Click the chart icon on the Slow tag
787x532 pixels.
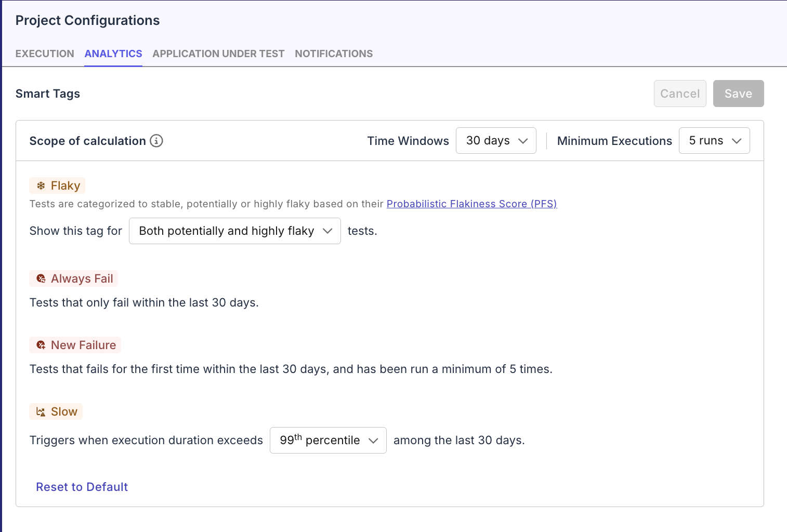[x=41, y=411]
